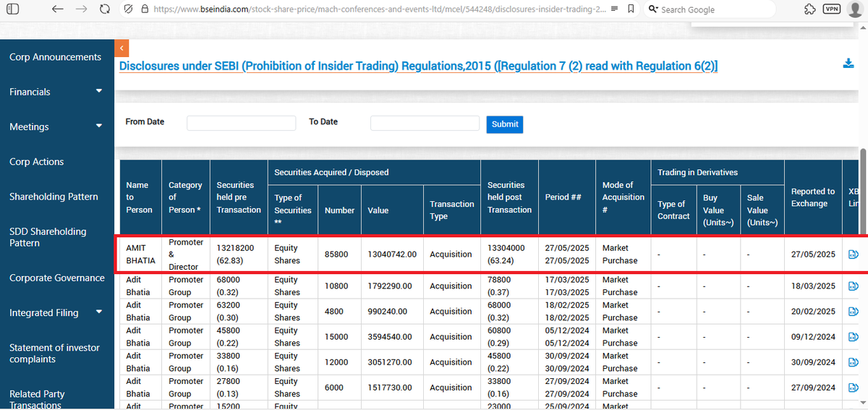Open Statement of investor complaints
The image size is (868, 410).
point(53,353)
